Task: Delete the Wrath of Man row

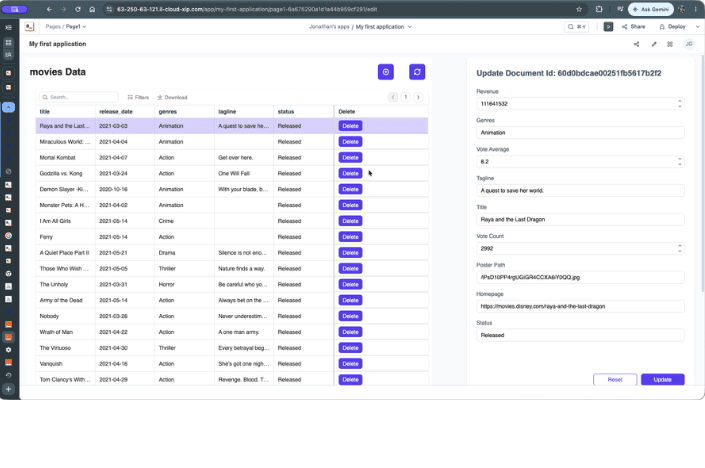Action: coord(350,332)
